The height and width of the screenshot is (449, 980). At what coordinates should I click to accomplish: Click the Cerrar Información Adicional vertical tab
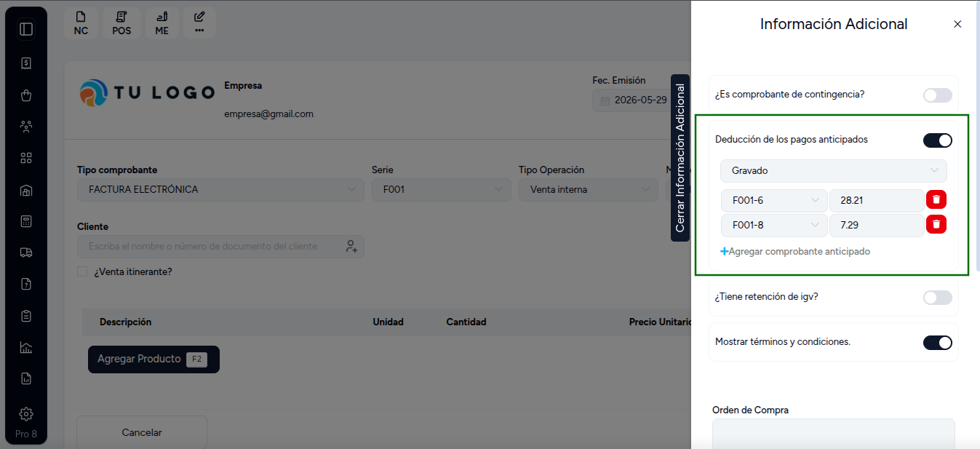pos(680,158)
